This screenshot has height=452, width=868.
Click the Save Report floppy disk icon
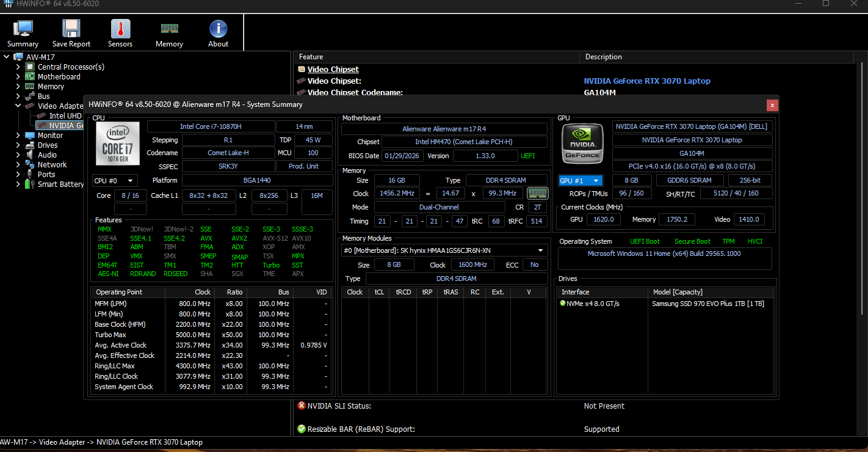tap(71, 29)
